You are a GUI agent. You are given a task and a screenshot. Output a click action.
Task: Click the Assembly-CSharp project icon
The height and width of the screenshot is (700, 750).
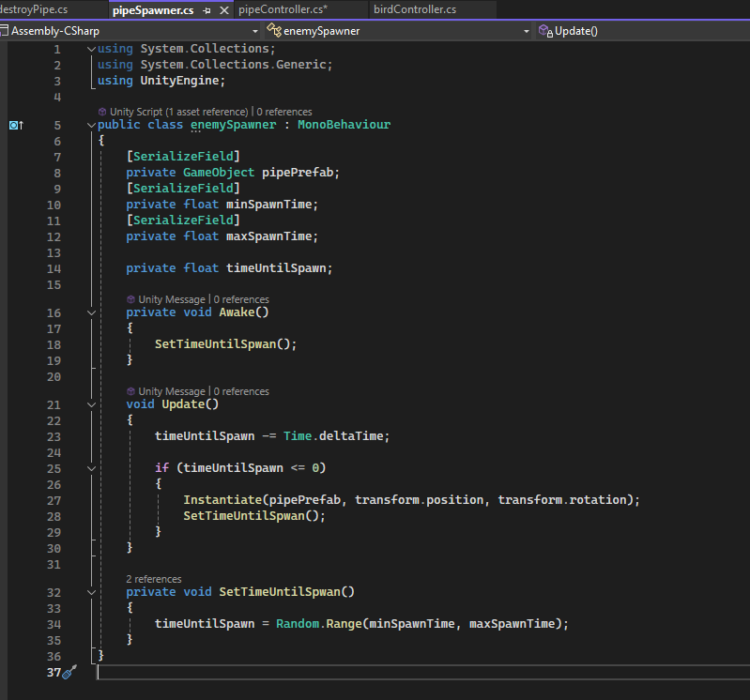[5, 31]
